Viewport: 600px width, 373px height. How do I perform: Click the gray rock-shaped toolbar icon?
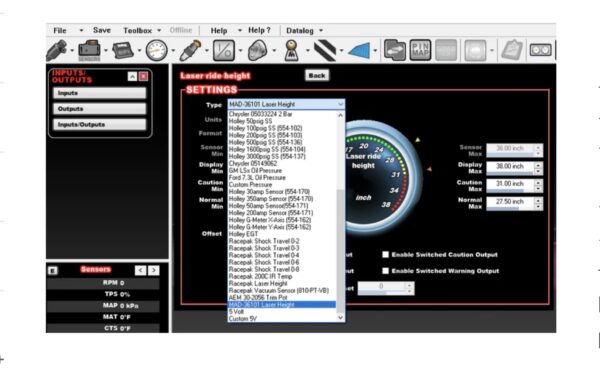point(258,50)
